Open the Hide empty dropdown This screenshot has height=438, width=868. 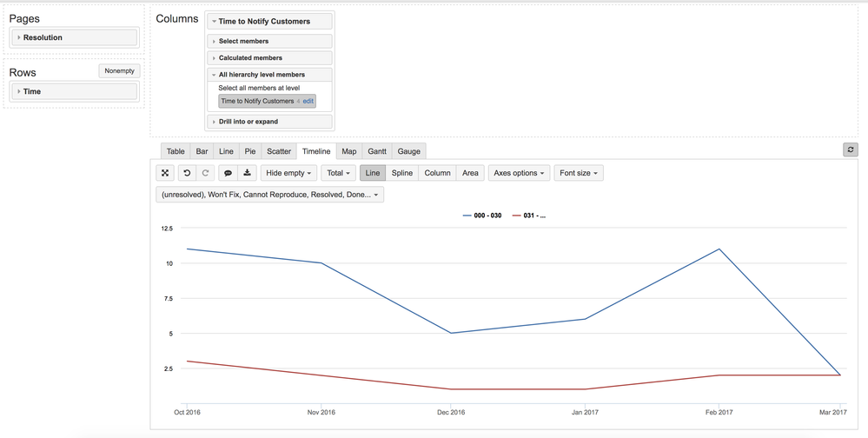pos(288,173)
